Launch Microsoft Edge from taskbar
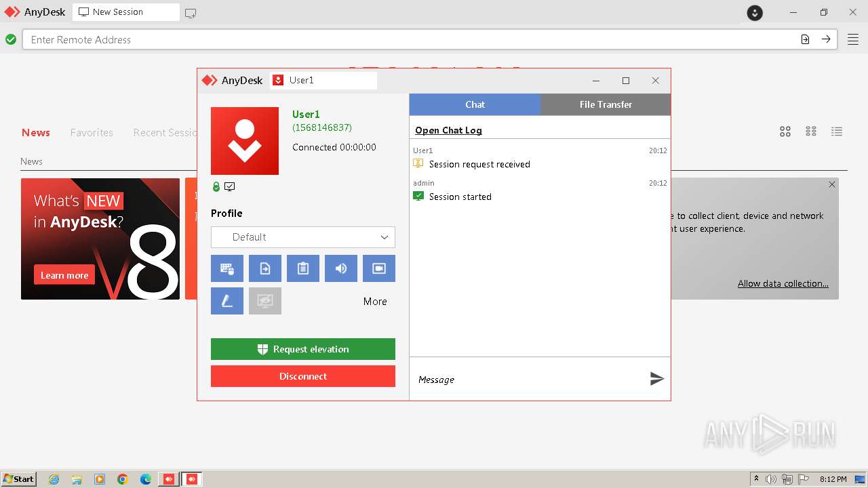This screenshot has width=868, height=488. 146,479
